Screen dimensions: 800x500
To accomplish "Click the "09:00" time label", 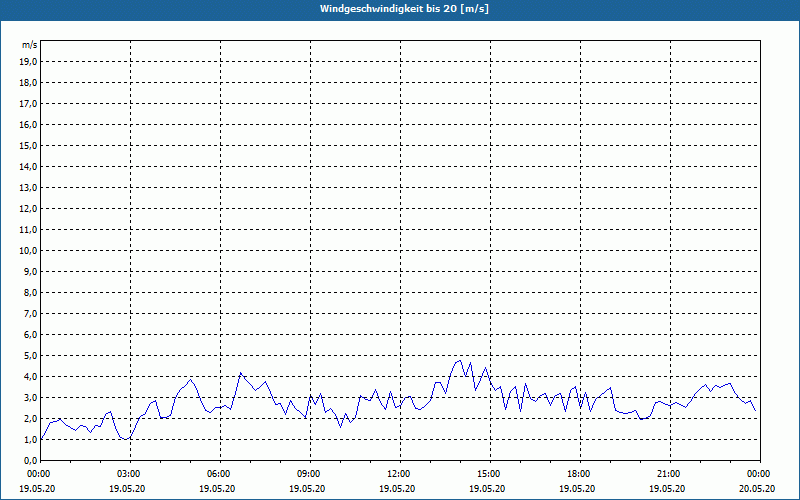I will (x=310, y=474).
